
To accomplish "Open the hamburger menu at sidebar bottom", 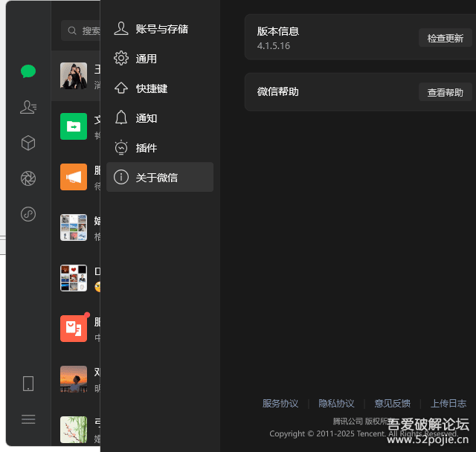I will pyautogui.click(x=28, y=419).
